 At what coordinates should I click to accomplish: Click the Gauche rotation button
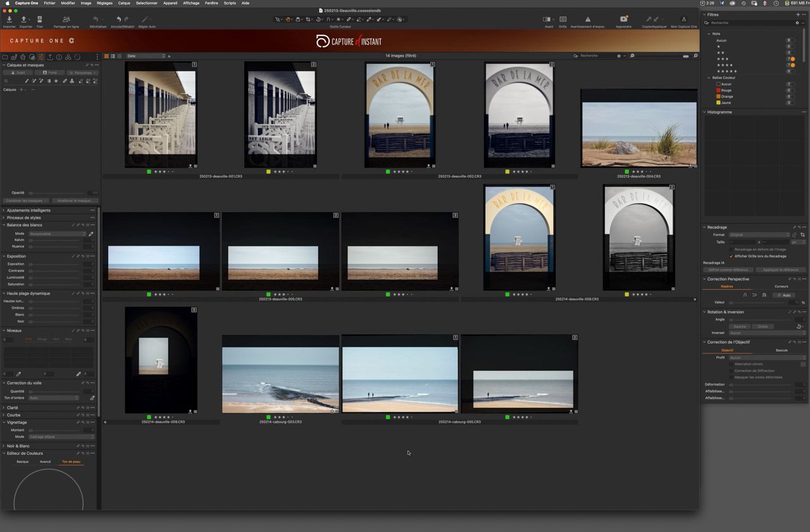click(740, 326)
